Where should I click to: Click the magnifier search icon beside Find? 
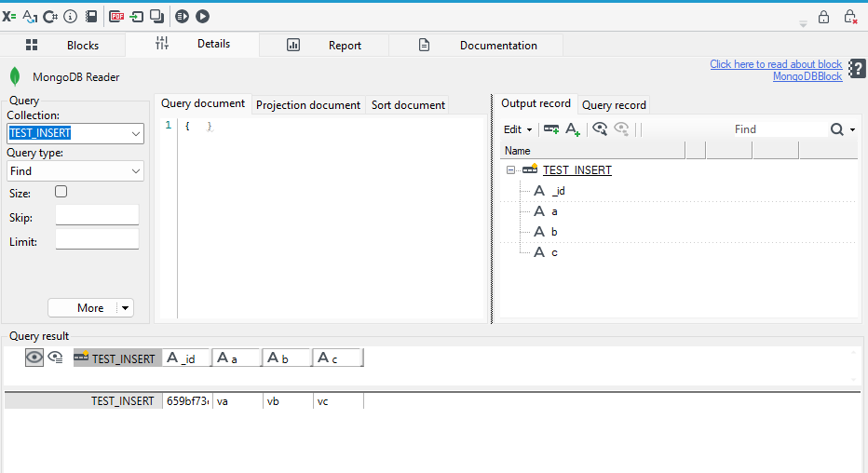(837, 129)
